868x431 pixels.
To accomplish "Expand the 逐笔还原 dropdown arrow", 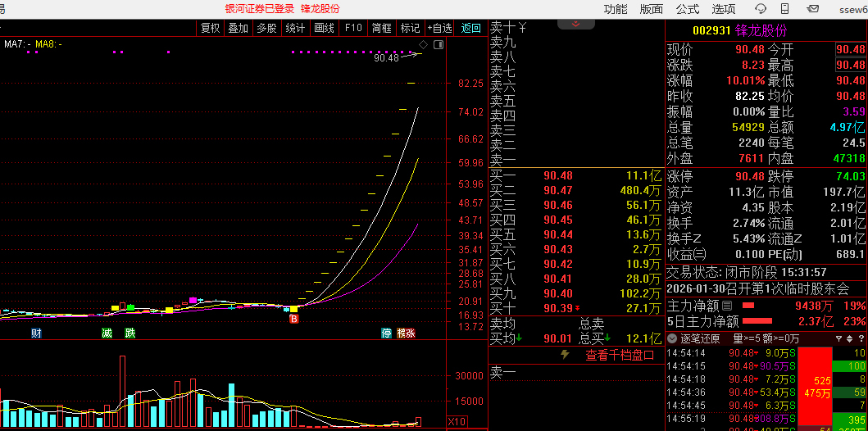I will [672, 338].
